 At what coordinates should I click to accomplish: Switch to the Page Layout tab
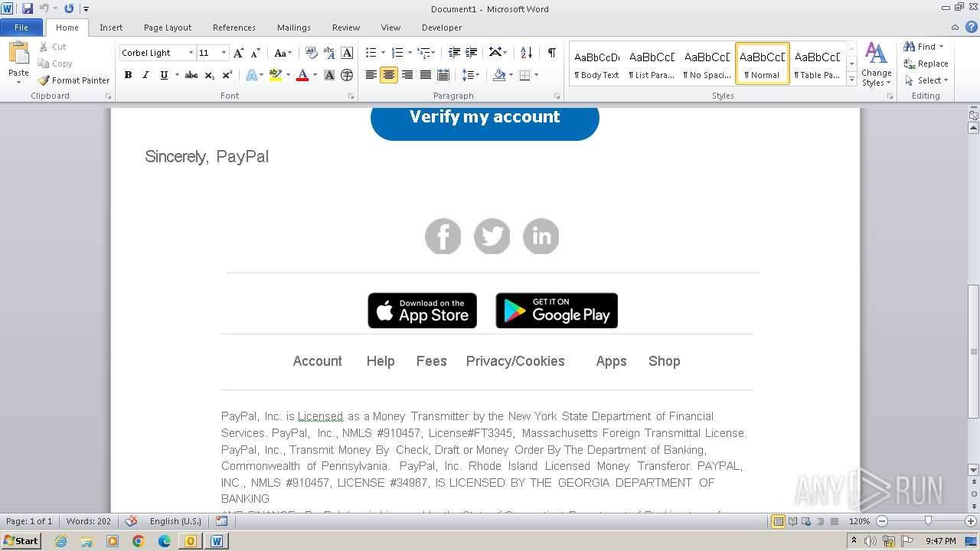point(168,28)
